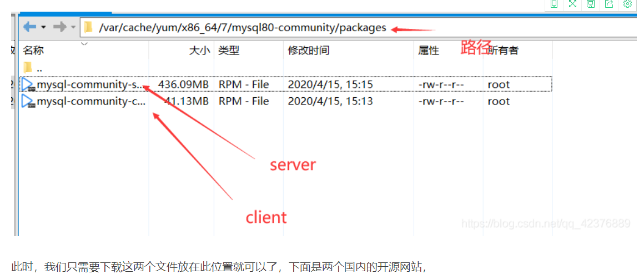
Task: Click the sort chevron above 名称 column
Action: coord(84,43)
